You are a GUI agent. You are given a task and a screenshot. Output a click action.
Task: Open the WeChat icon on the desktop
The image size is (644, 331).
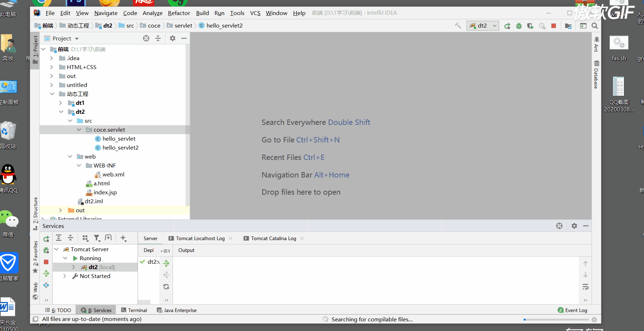[9, 224]
